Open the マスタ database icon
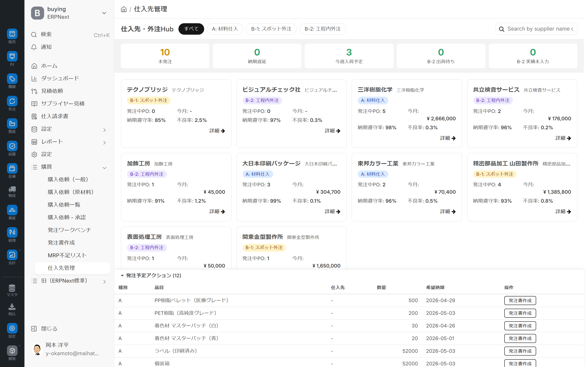The image size is (588, 367). pos(12,288)
